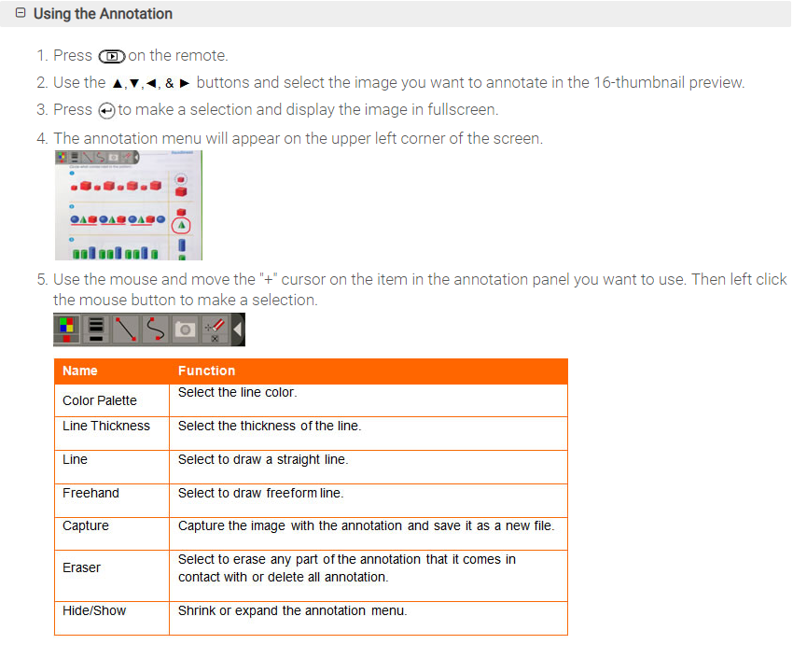
Task: Click the Hide/Show row label in the table
Action: [93, 610]
